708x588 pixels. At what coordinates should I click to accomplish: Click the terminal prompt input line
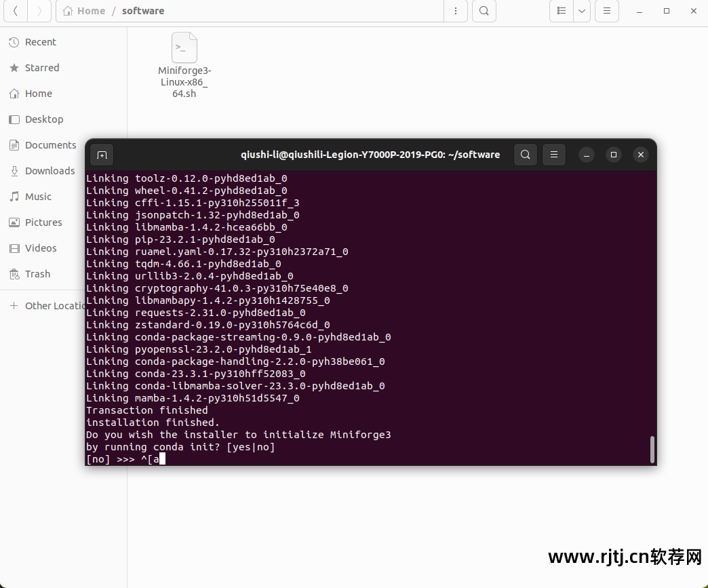126,459
